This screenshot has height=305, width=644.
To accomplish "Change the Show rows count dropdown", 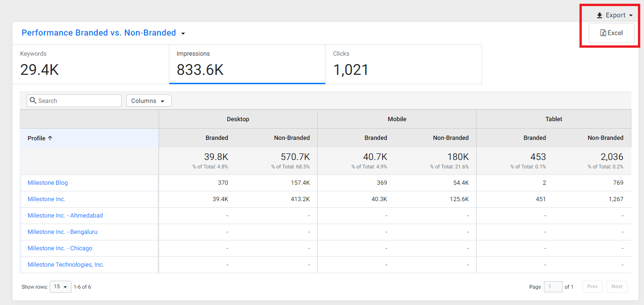I will pyautogui.click(x=60, y=287).
